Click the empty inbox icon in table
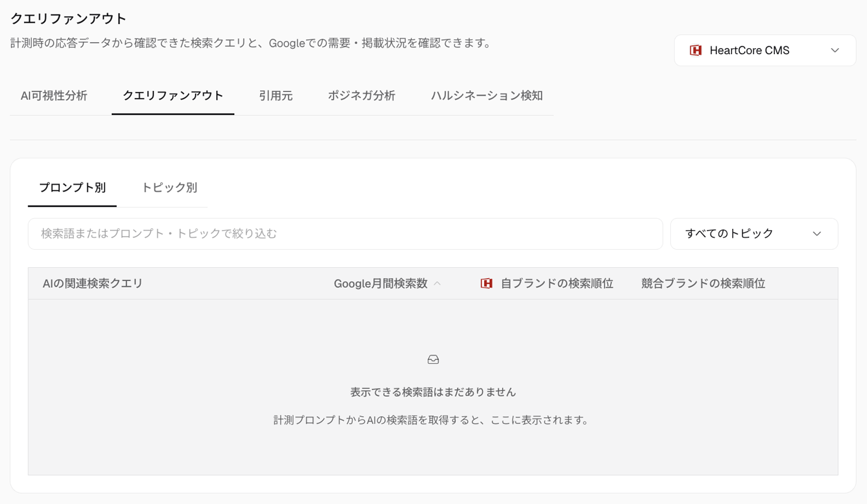The height and width of the screenshot is (504, 867). pyautogui.click(x=433, y=359)
